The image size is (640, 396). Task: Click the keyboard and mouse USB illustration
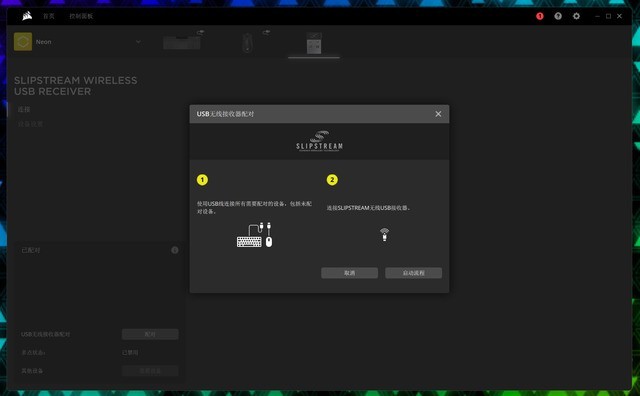coord(254,235)
